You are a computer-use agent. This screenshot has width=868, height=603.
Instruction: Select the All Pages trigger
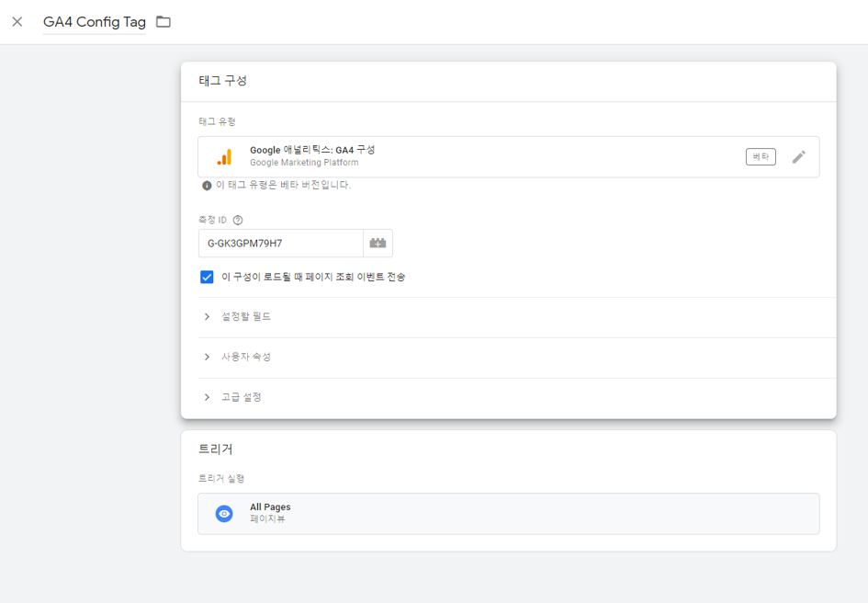click(508, 514)
